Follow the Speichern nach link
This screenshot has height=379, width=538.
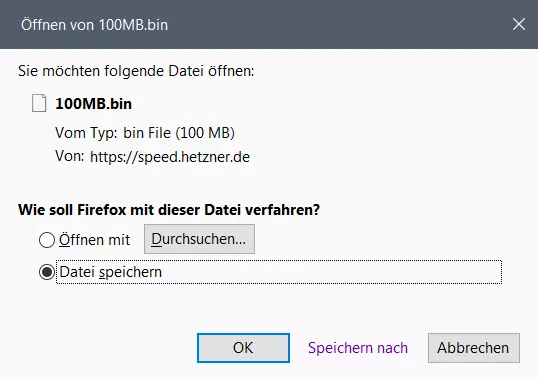click(358, 348)
